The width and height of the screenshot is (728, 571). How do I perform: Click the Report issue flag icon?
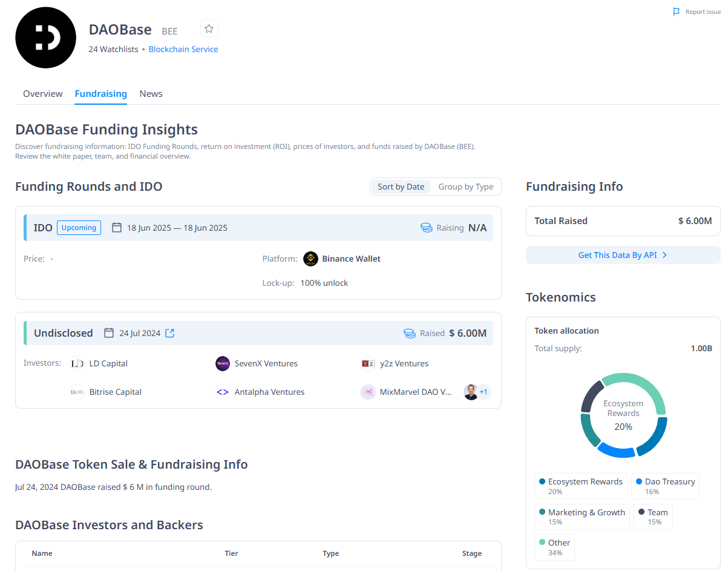677,12
